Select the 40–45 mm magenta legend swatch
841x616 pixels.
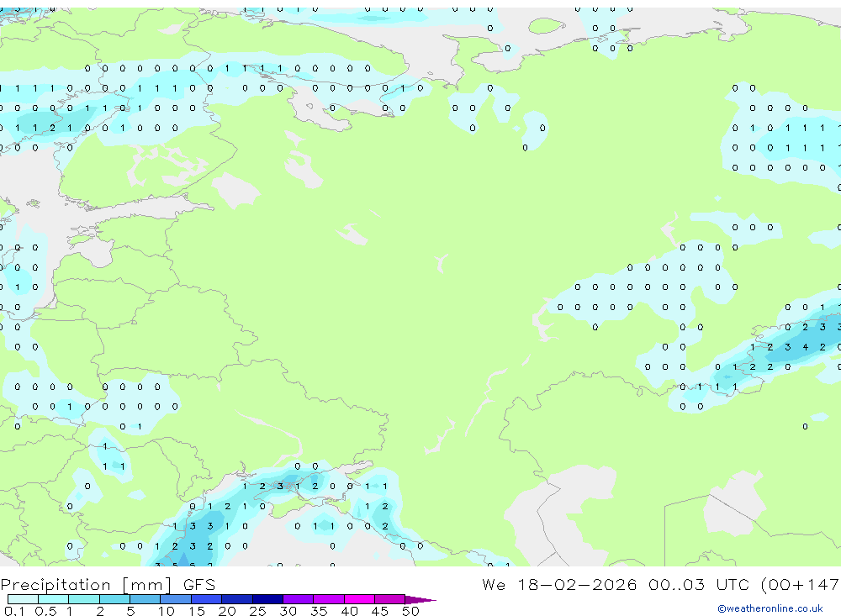click(359, 599)
